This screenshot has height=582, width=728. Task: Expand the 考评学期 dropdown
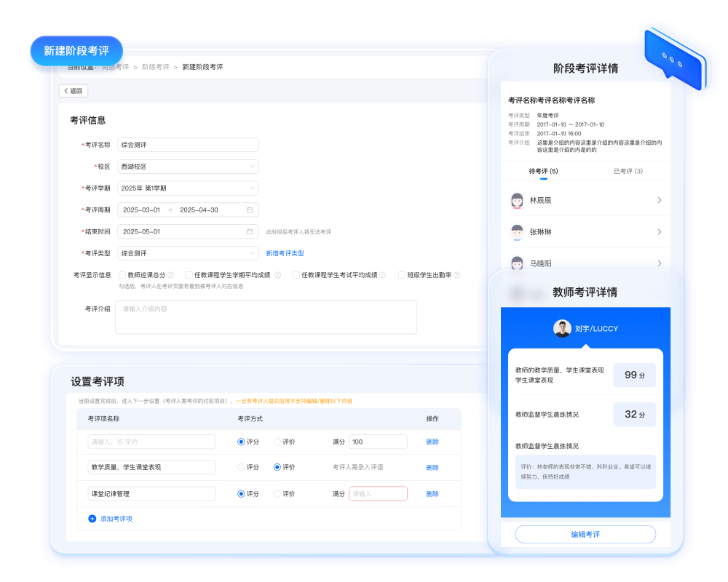point(188,188)
